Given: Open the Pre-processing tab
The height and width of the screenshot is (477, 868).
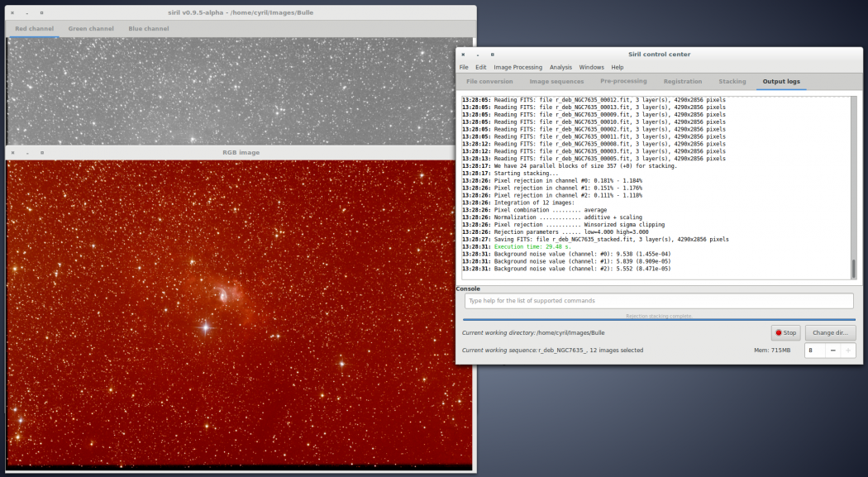Looking at the screenshot, I should (x=622, y=81).
